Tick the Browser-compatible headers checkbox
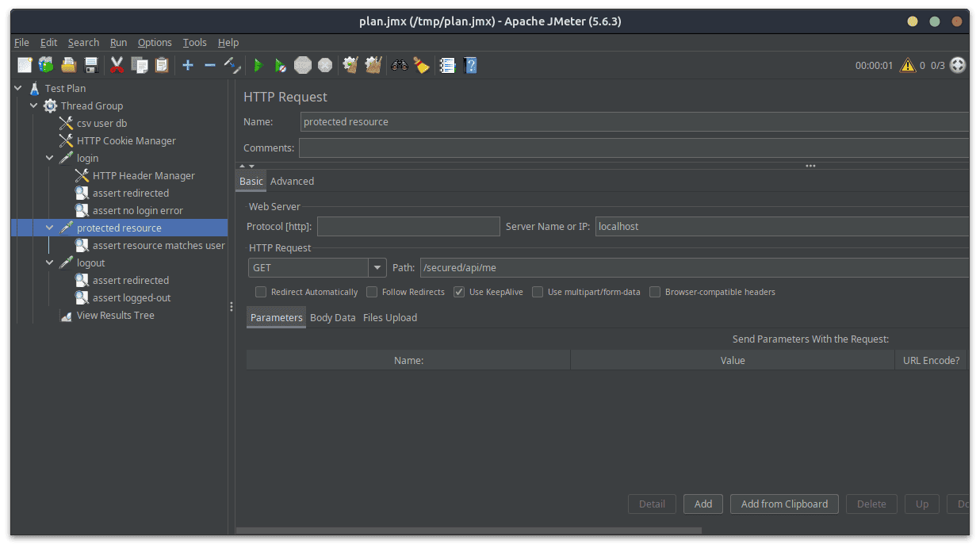Screen dimensions: 980x548 click(655, 292)
